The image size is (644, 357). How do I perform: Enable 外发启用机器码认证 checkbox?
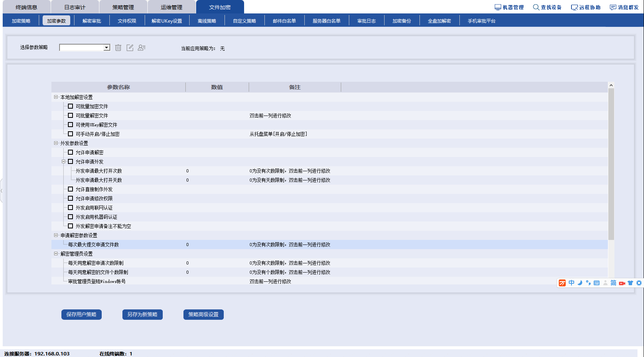click(70, 217)
